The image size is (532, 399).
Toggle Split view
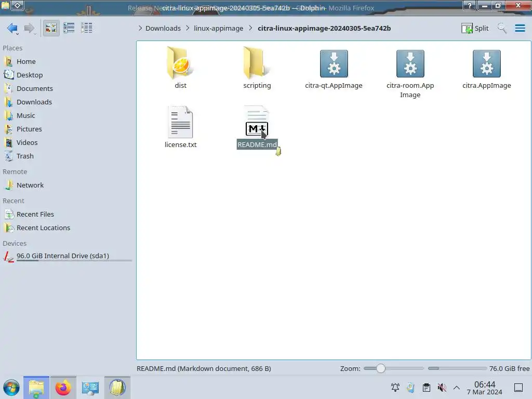[475, 28]
